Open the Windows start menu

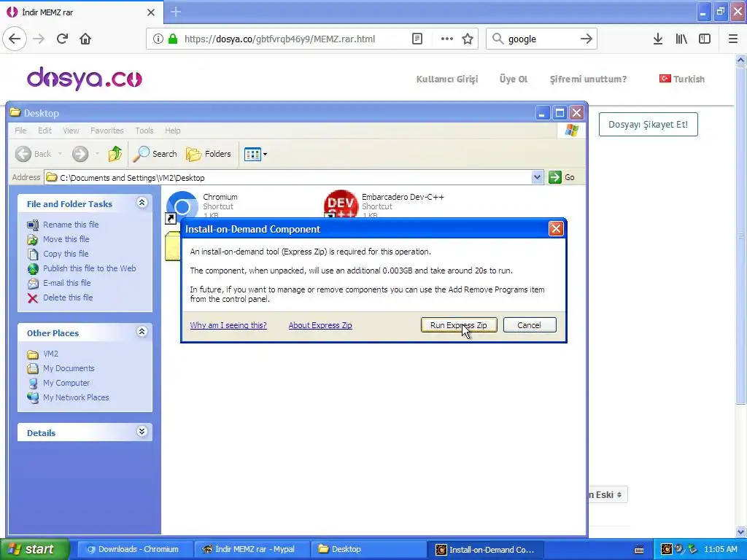pos(35,549)
